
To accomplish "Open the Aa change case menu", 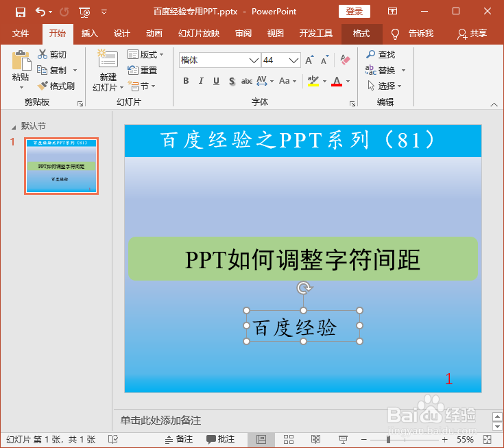I will (287, 81).
